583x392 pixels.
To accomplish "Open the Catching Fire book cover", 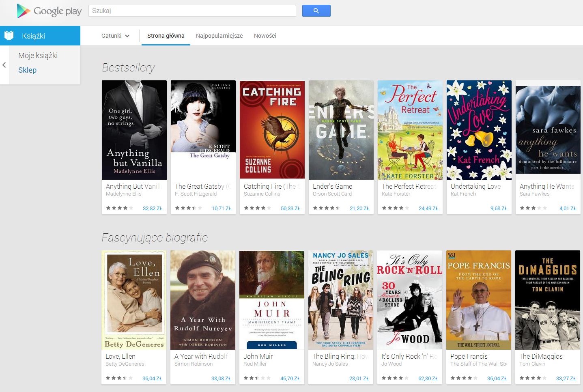I will click(x=272, y=130).
